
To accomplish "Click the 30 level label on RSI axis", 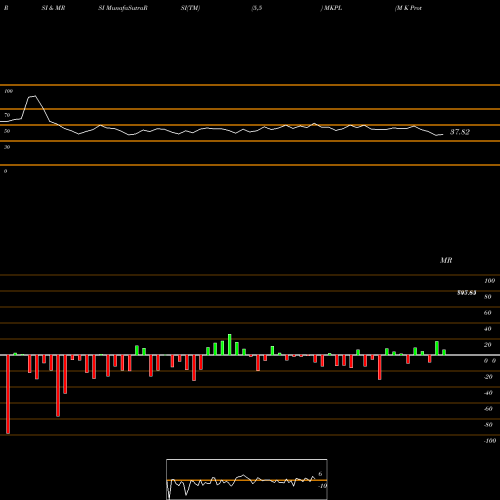I will 7,147.
